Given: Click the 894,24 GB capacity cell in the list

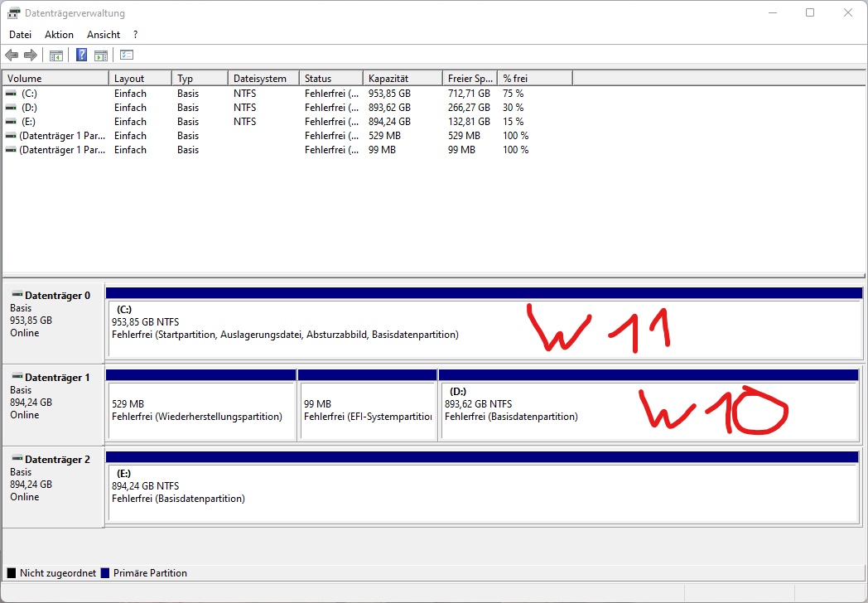Looking at the screenshot, I should point(390,121).
